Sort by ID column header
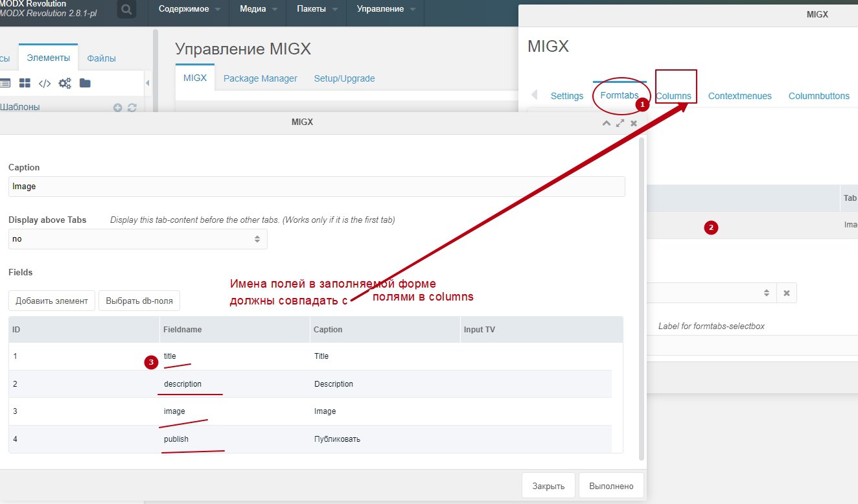 pyautogui.click(x=84, y=330)
